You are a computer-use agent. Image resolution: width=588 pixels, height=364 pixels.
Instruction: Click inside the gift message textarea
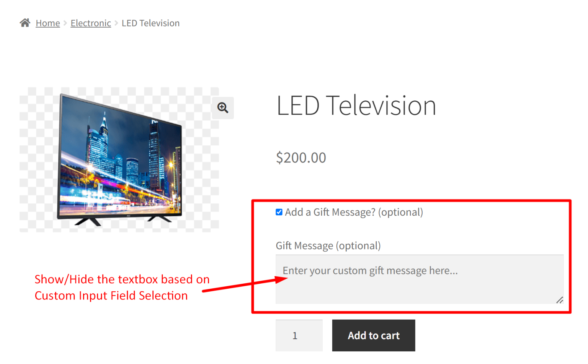(x=417, y=279)
